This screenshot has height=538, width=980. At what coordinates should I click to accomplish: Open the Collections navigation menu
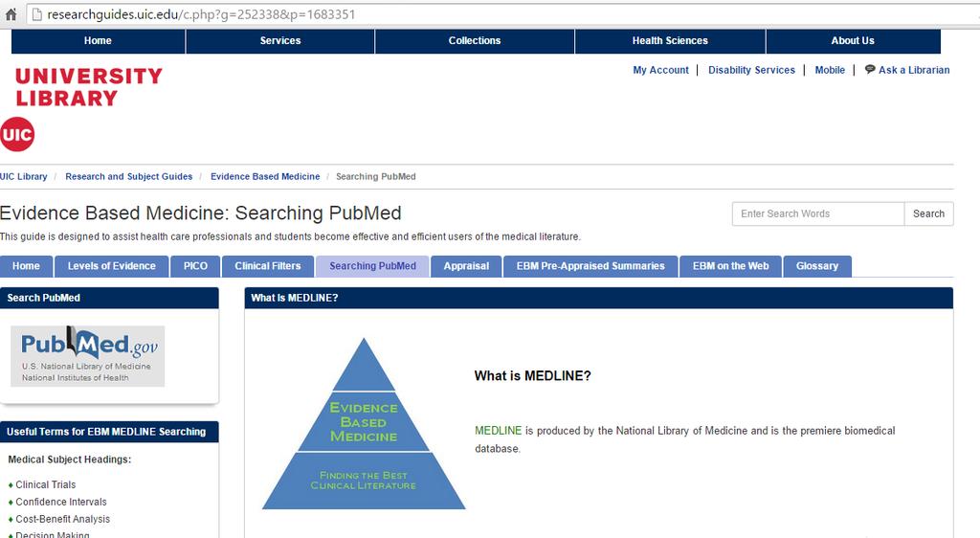(x=475, y=40)
